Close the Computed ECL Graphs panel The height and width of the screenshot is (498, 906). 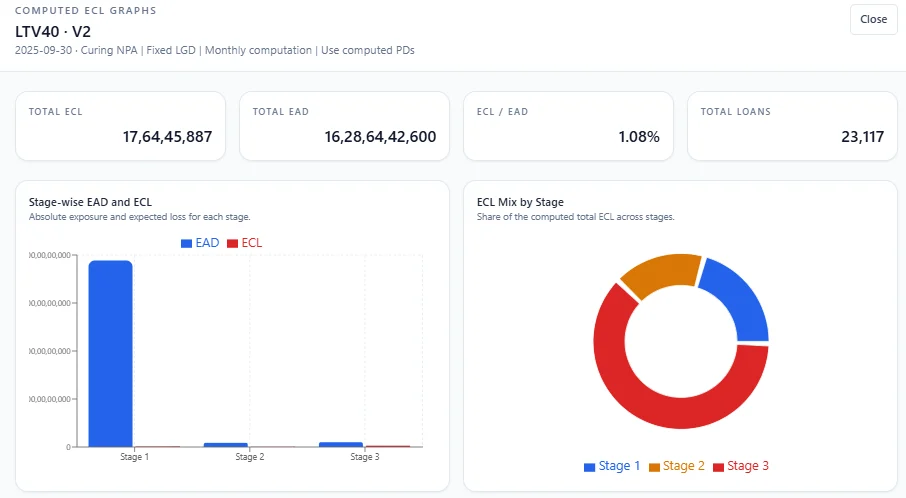pos(873,19)
